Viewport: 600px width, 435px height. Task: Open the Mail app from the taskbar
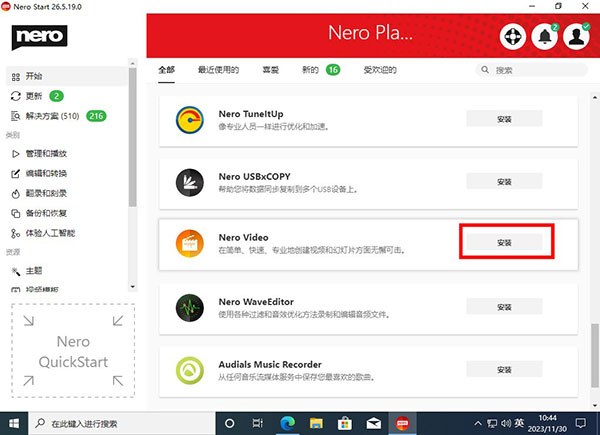(x=373, y=424)
